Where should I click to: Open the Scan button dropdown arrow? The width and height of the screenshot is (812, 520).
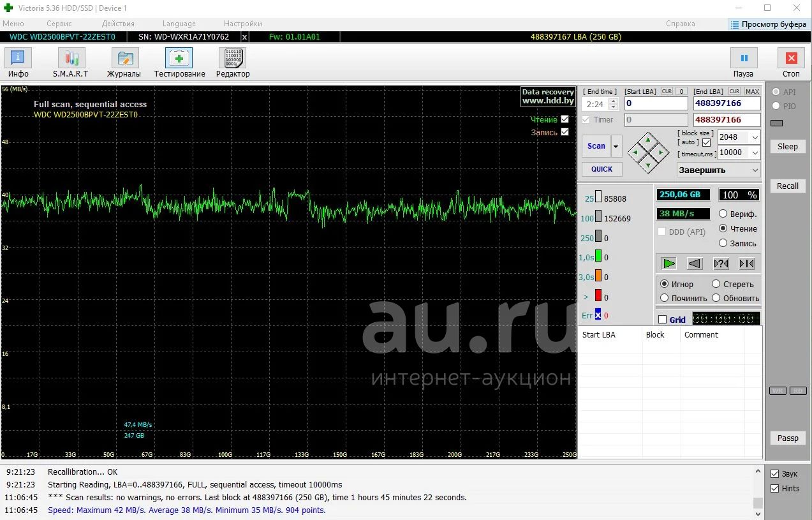(x=616, y=146)
